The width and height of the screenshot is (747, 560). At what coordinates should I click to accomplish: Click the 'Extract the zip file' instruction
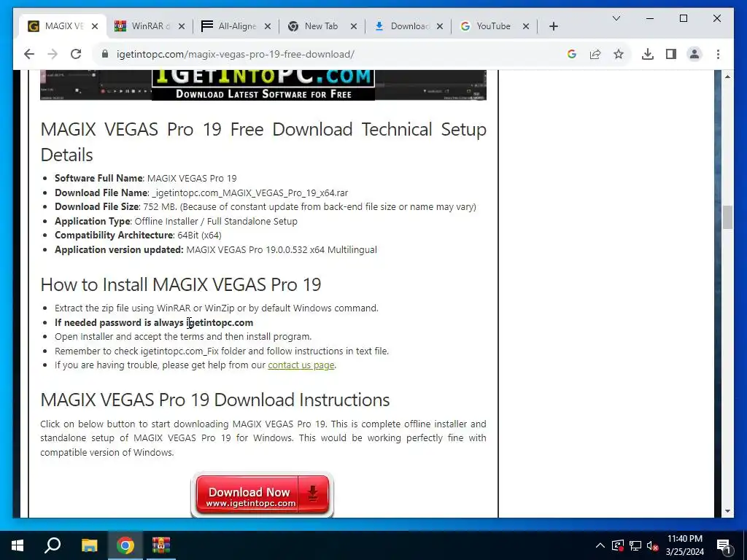(x=217, y=308)
